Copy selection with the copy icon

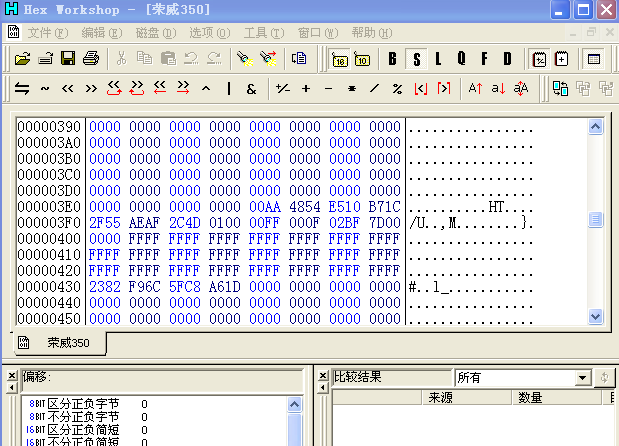click(144, 59)
